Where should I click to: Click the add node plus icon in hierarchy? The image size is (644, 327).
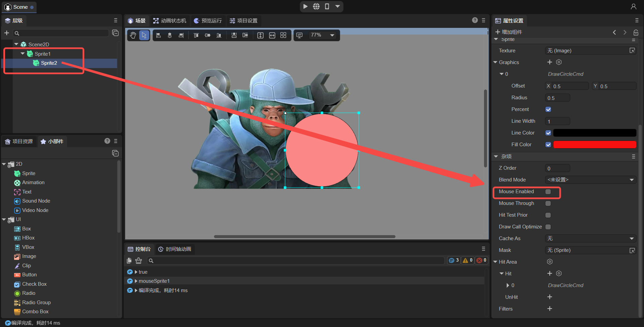(x=6, y=33)
